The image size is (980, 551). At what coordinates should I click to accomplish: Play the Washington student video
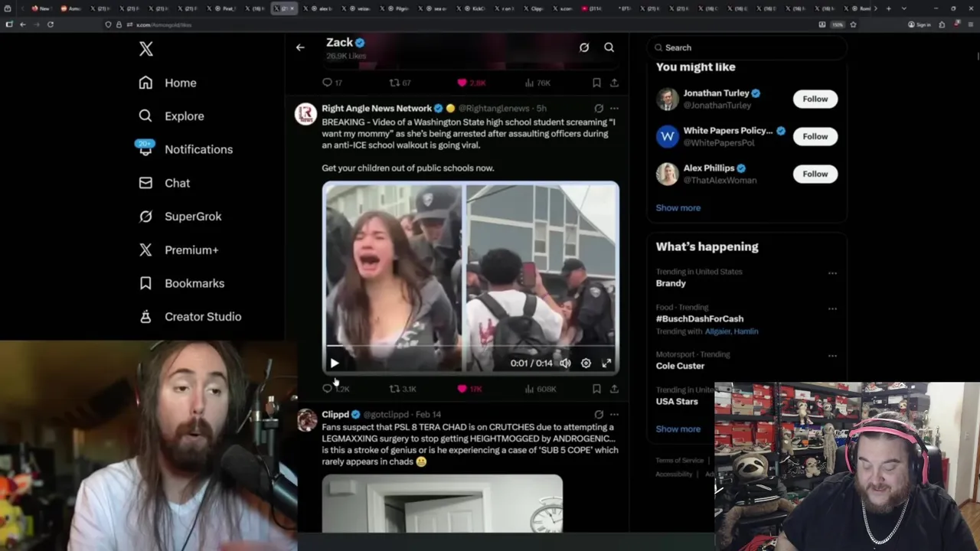click(335, 364)
